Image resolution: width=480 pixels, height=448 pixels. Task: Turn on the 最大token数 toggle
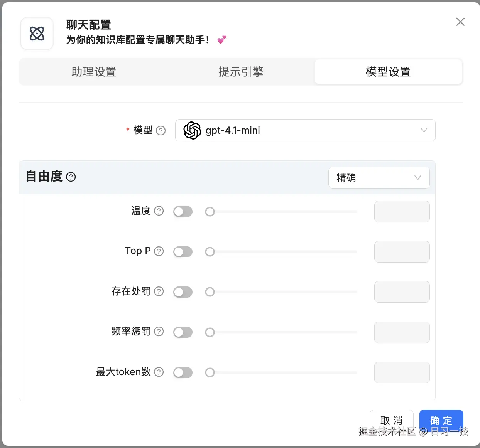click(x=183, y=372)
